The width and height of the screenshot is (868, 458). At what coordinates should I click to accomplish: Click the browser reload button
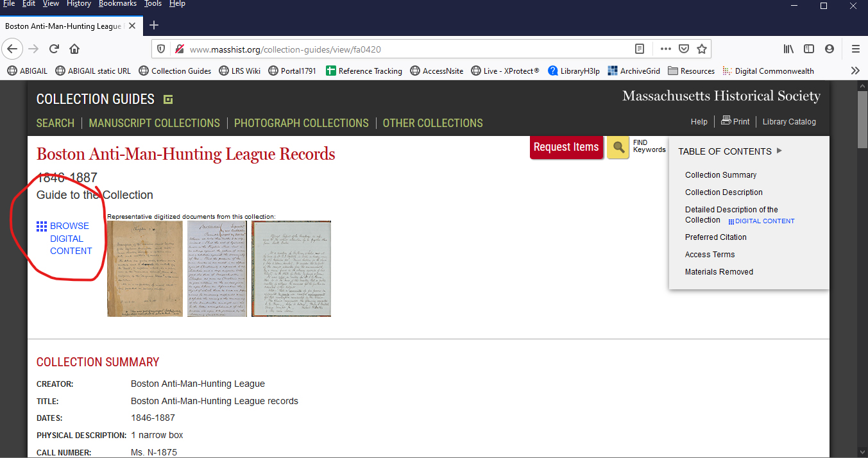(55, 49)
